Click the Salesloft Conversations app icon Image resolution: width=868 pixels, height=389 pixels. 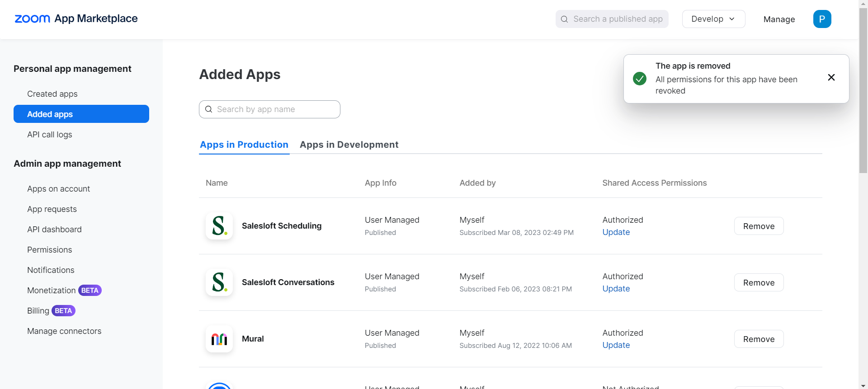tap(219, 282)
